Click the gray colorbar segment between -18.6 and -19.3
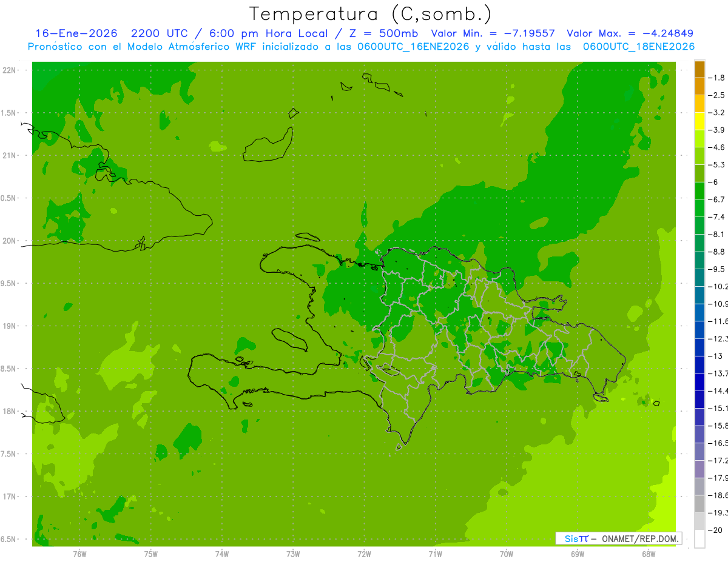 (699, 504)
